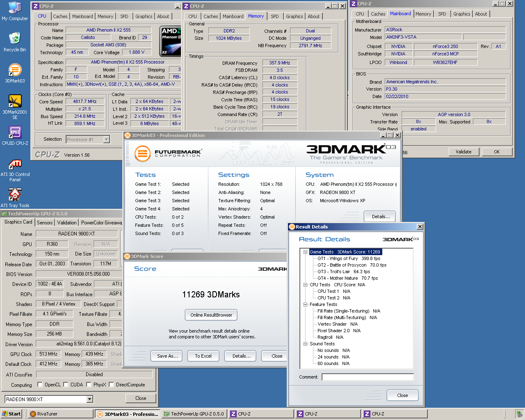Select GT1 - Wings of Fury result
This screenshot has width=525, height=420.
349,258
